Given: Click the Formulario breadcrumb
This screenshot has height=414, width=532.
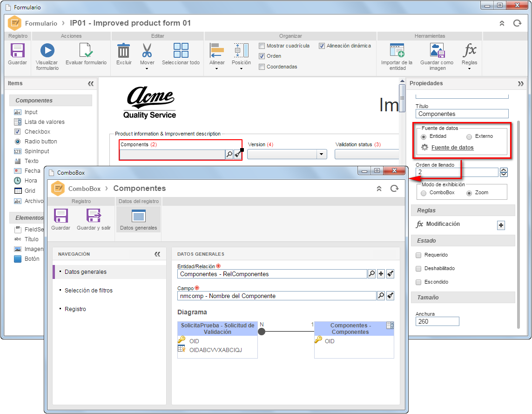Looking at the screenshot, I should [41, 23].
